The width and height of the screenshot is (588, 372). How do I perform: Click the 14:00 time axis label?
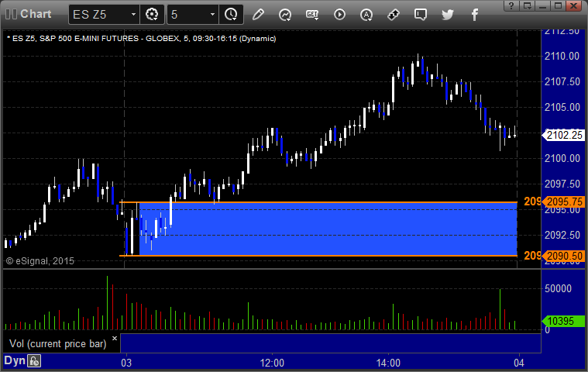388,363
